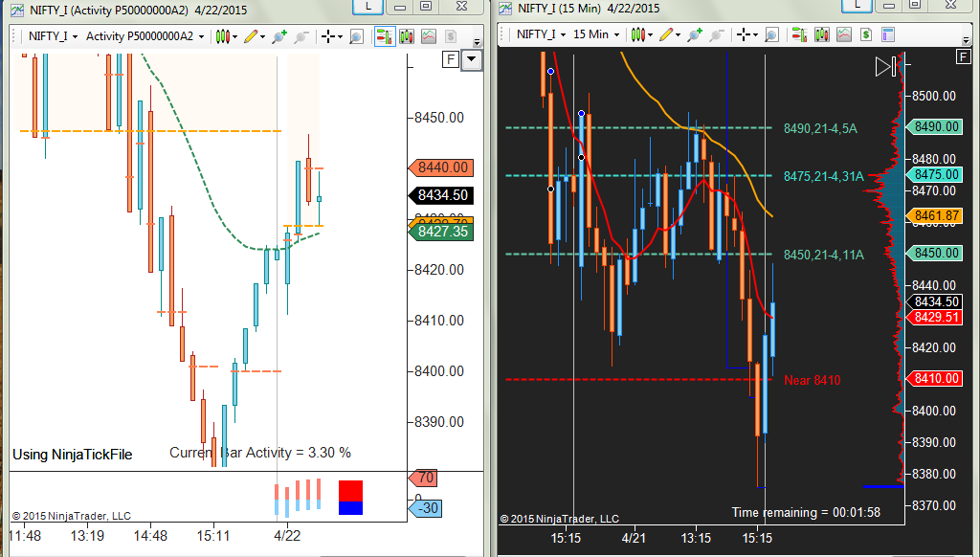Click the blue -30 marker in Activity lower panel
The image size is (980, 557).
(425, 508)
